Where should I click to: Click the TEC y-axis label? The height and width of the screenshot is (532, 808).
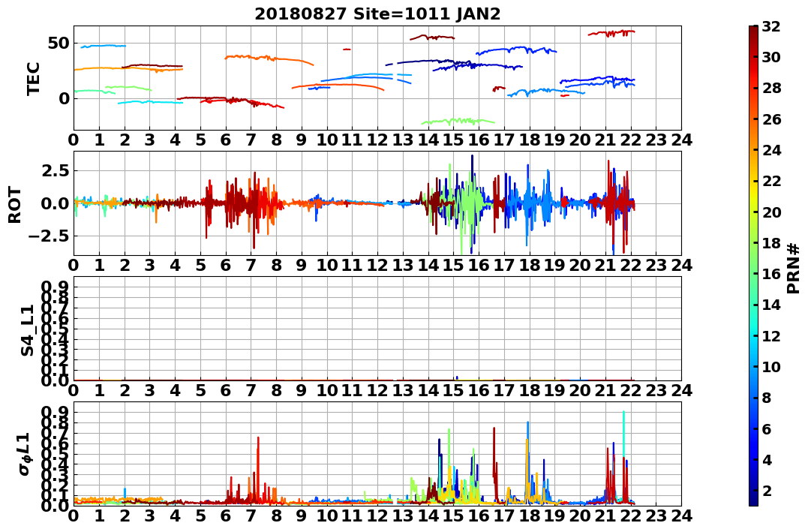tap(34, 78)
